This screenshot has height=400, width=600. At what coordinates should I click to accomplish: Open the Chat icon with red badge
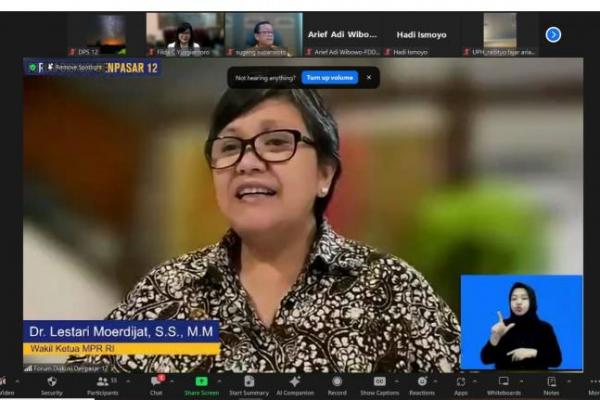point(157,381)
